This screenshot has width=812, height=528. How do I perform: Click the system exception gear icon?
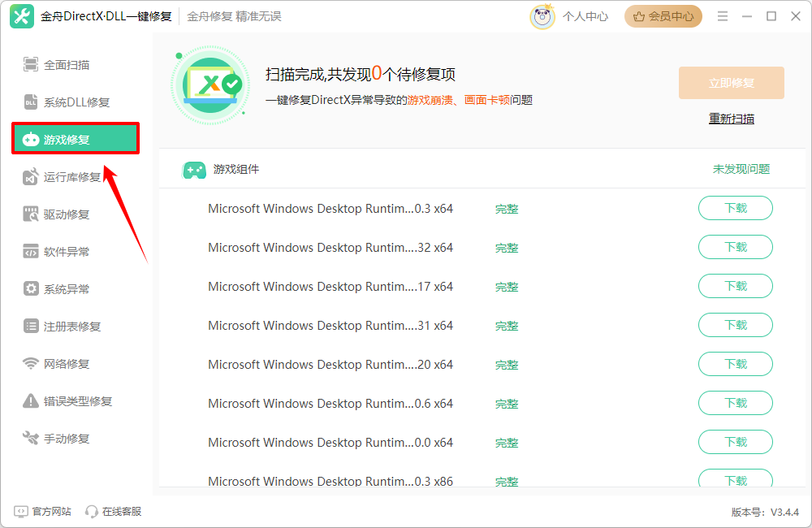[x=31, y=288]
